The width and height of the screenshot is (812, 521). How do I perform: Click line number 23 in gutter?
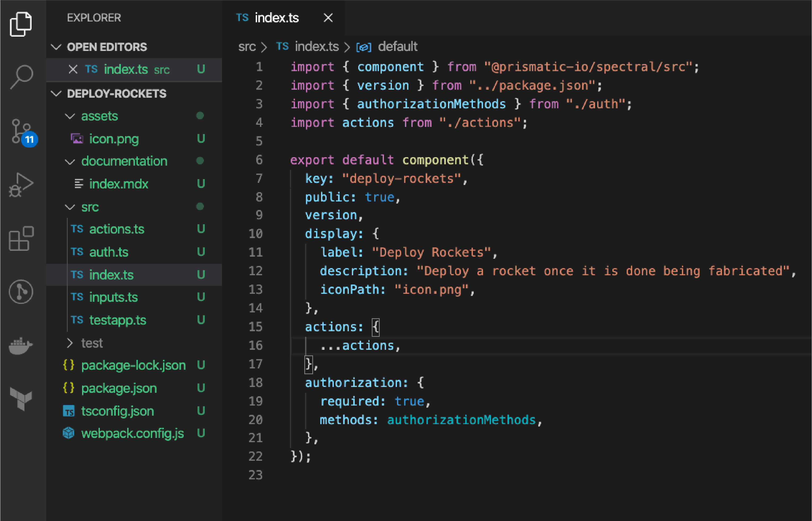coord(255,475)
